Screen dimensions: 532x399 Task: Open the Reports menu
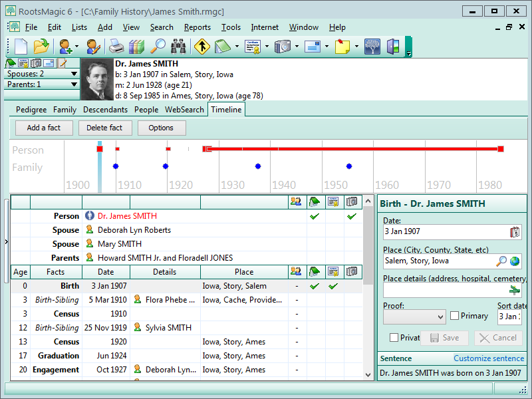[197, 27]
